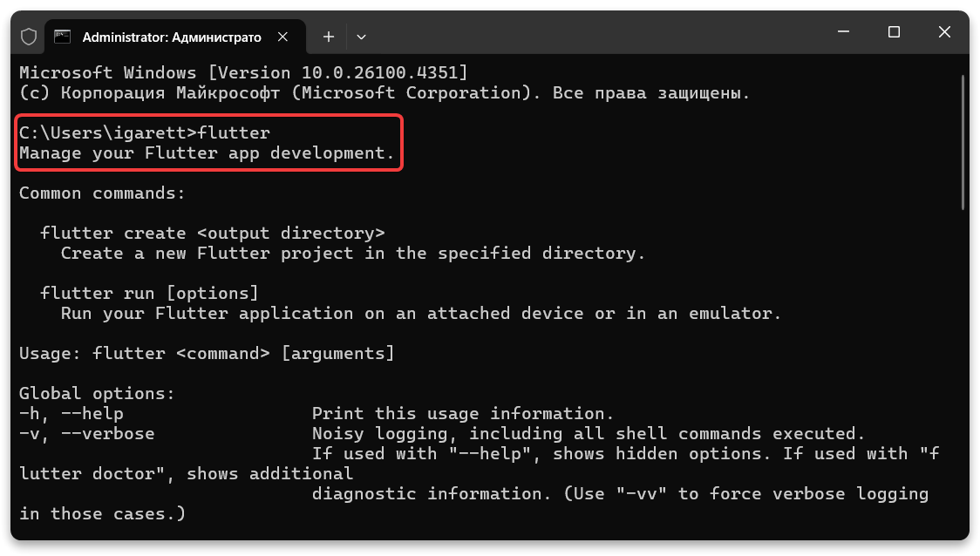
Task: Open a new terminal tab with plus
Action: [329, 37]
